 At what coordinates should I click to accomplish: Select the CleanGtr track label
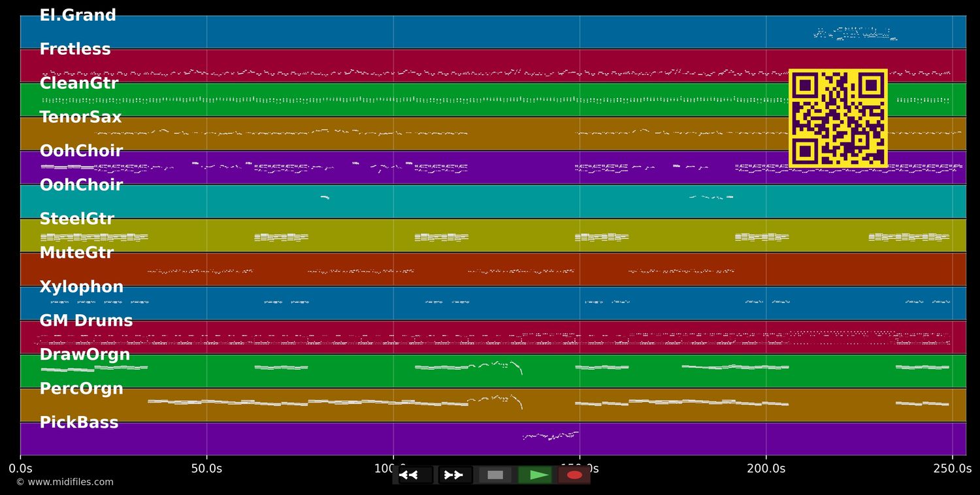(79, 83)
